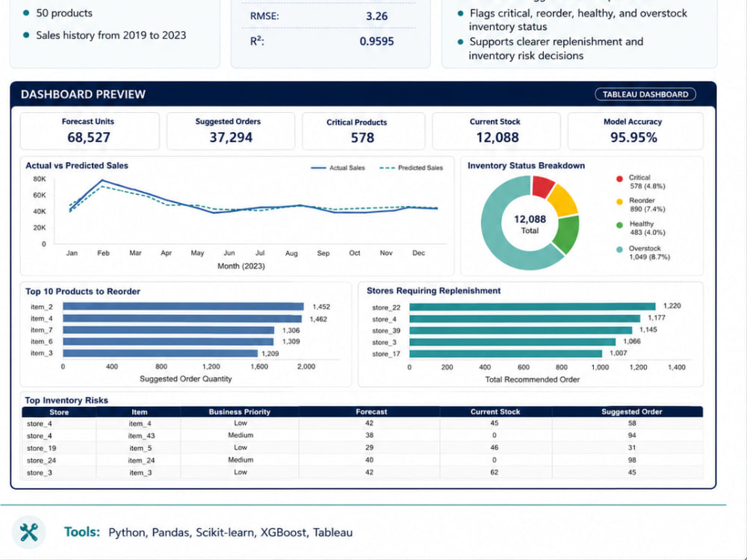The height and width of the screenshot is (560, 747).
Task: Click the item_6 bar in reorder chart
Action: click(168, 341)
